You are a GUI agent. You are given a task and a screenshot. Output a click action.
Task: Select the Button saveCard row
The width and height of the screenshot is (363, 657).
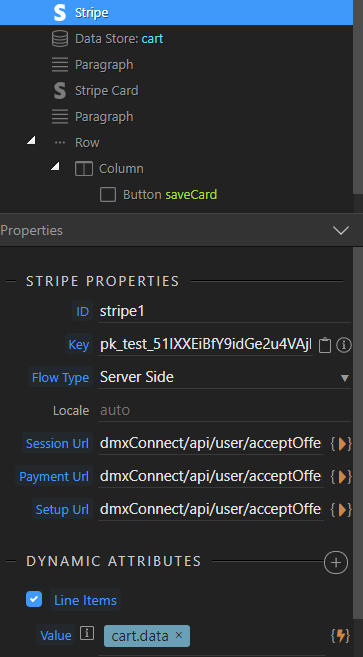click(176, 194)
